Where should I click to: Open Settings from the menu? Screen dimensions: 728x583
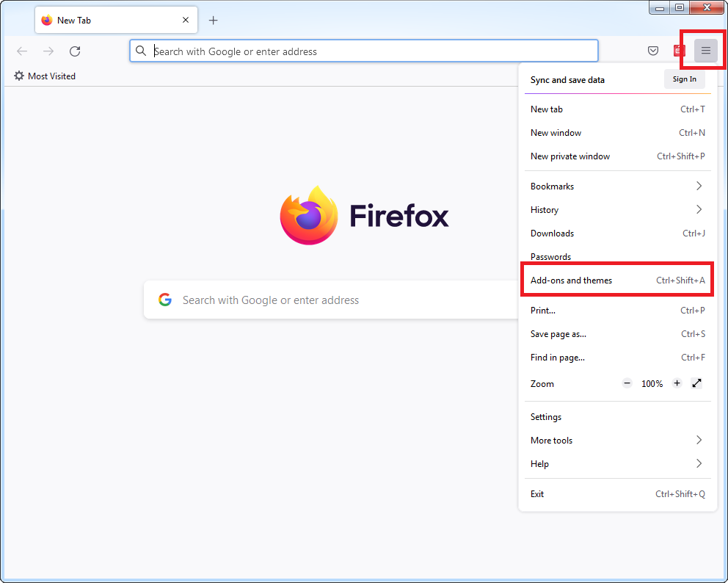[617, 417]
